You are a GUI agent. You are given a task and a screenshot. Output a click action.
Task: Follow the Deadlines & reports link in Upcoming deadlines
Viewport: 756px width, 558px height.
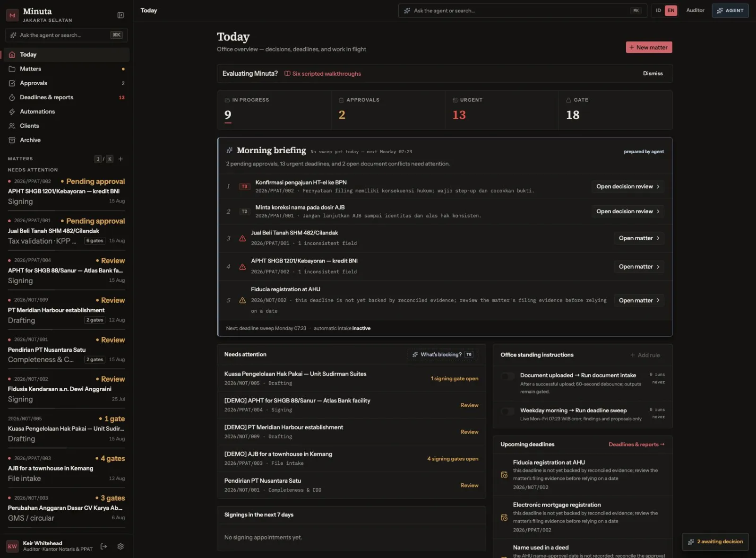[x=636, y=445]
